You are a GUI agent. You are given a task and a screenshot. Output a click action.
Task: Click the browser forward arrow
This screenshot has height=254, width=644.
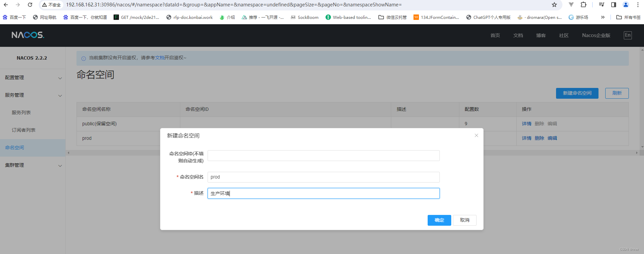tap(18, 5)
